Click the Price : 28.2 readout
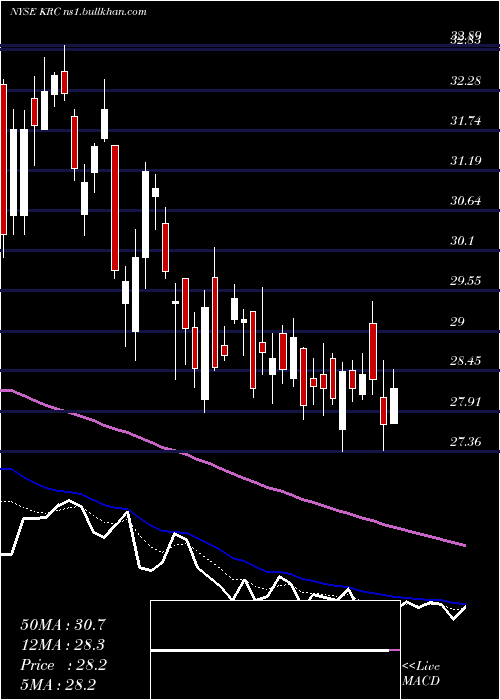500x700 pixels. pos(63,665)
